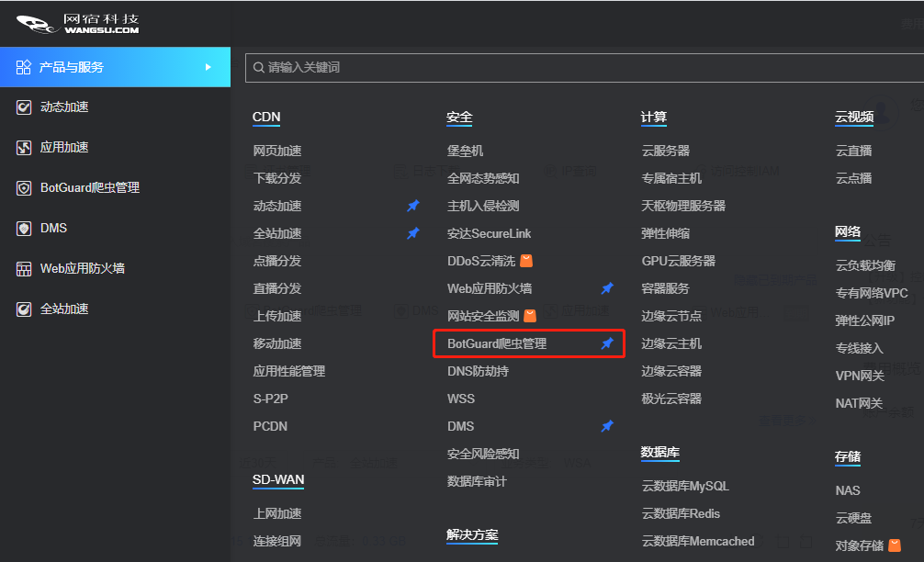
Task: Select Web应用防火墙 in left sidebar
Action: pyautogui.click(x=83, y=269)
